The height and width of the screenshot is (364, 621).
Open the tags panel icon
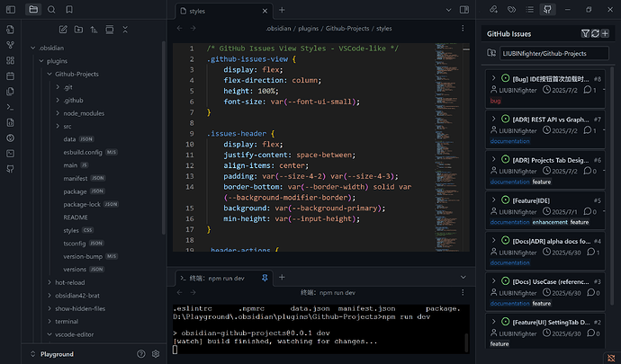511,10
